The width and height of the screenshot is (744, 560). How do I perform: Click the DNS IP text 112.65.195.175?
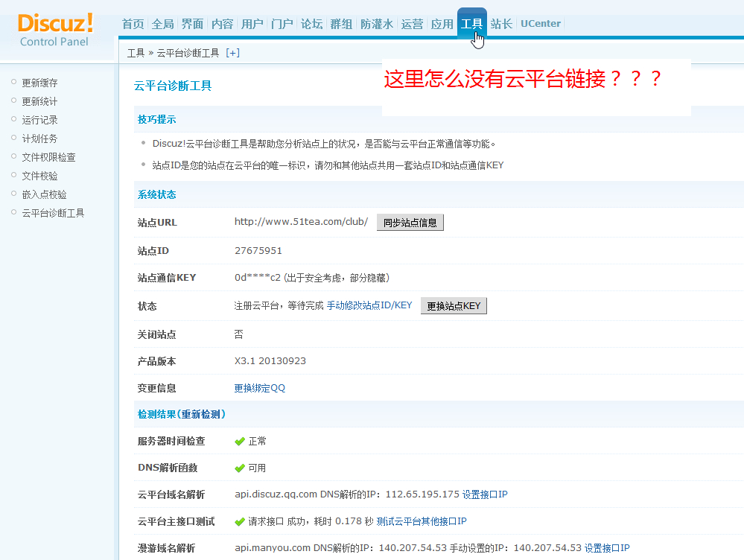click(422, 494)
